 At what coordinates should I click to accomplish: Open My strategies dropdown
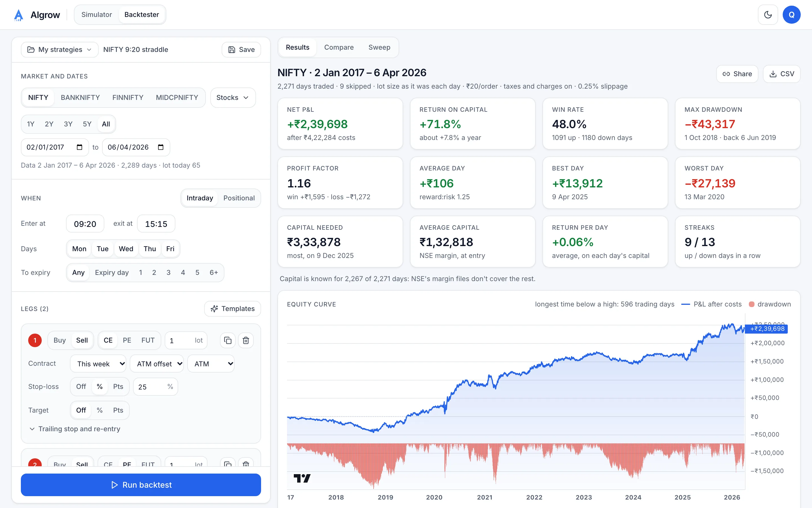click(60, 50)
